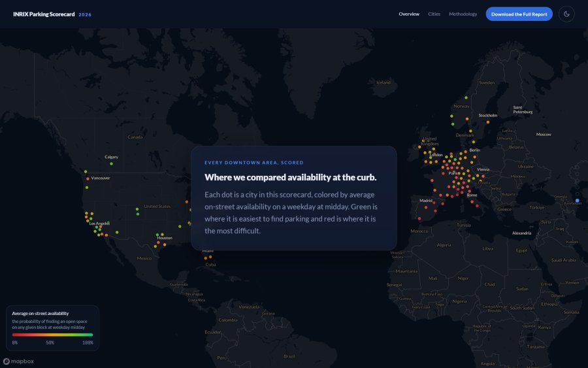The image size is (588, 368).
Task: Click the Where we compared availability heading
Action: point(290,177)
